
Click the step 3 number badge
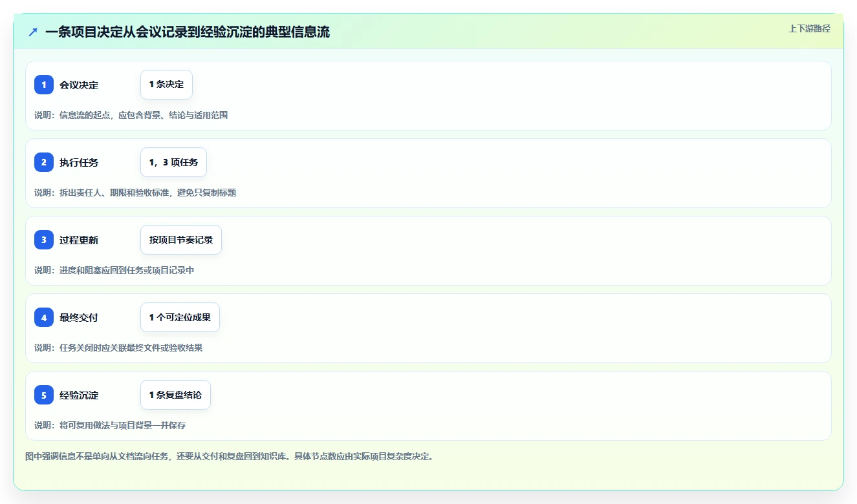pyautogui.click(x=44, y=240)
